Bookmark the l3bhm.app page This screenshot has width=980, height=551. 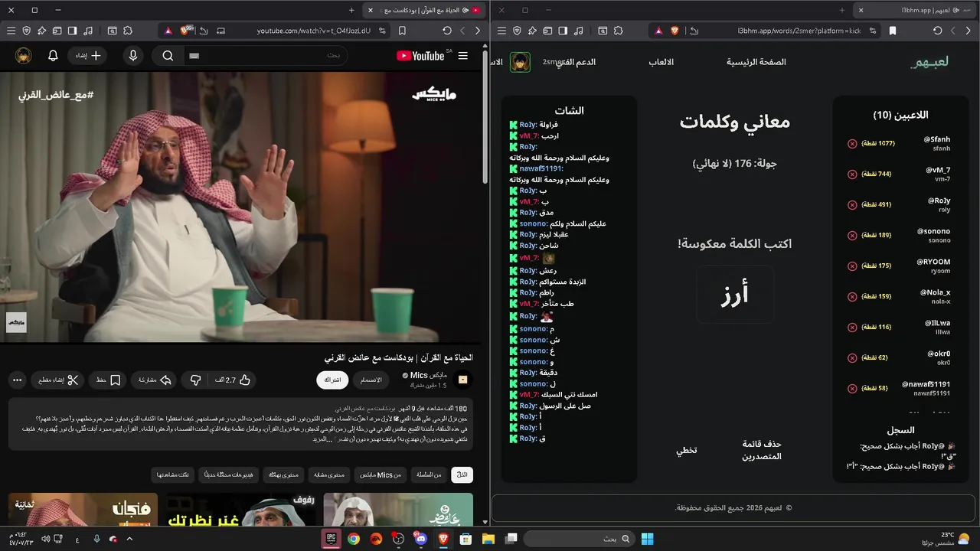[893, 31]
